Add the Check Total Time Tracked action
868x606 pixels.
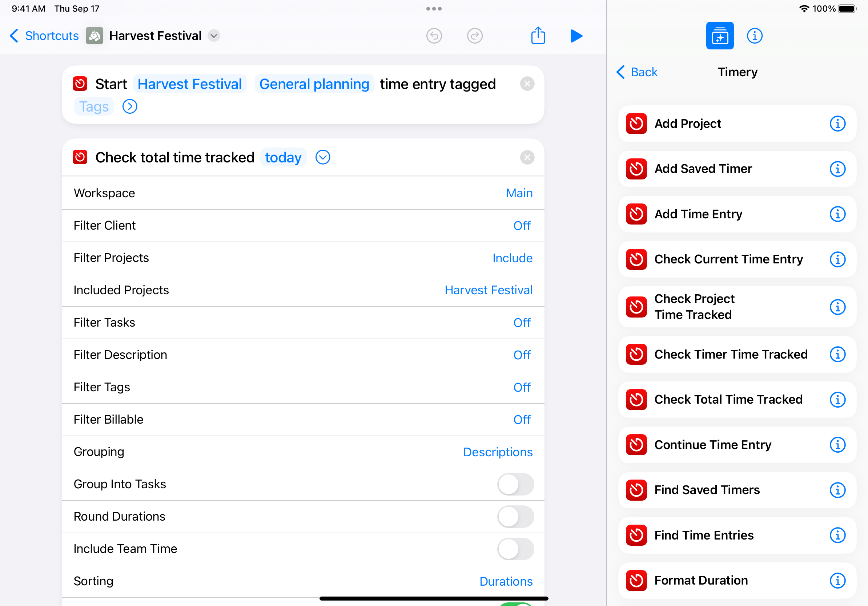737,400
